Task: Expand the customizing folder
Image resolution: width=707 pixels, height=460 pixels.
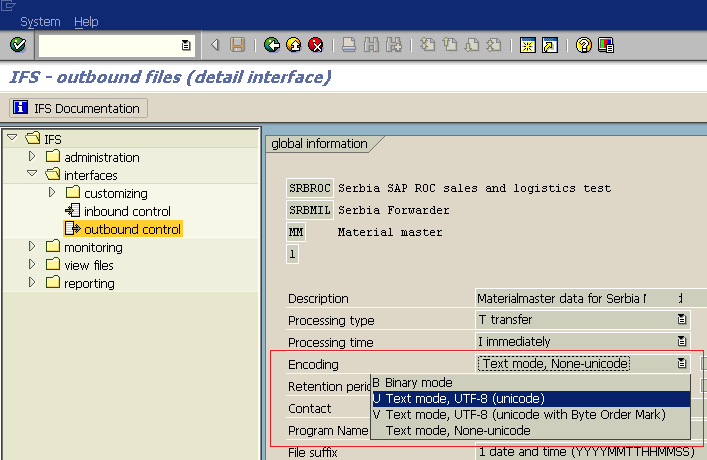Action: pyautogui.click(x=52, y=192)
